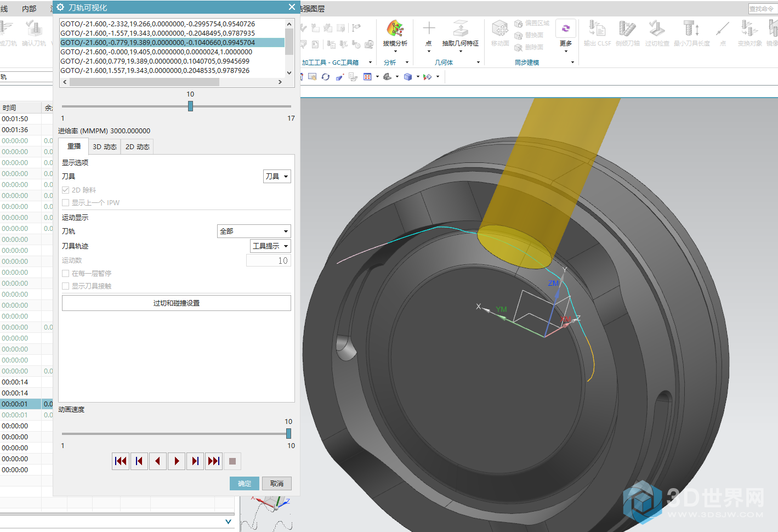Click the 查找命令 search field

(763, 9)
